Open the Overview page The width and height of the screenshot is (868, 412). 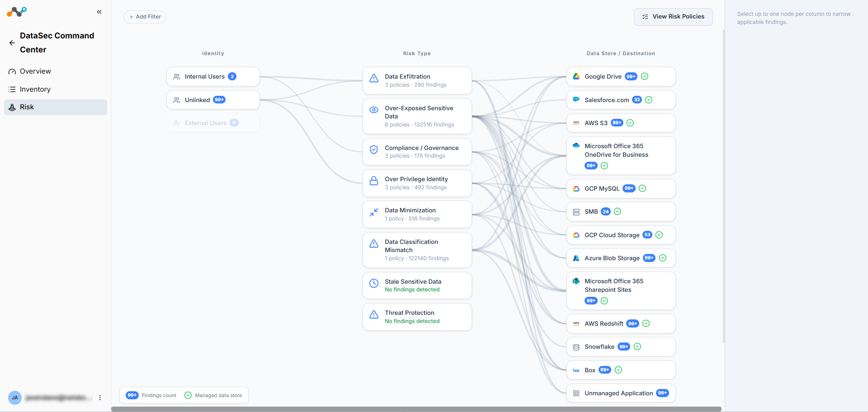point(56,71)
